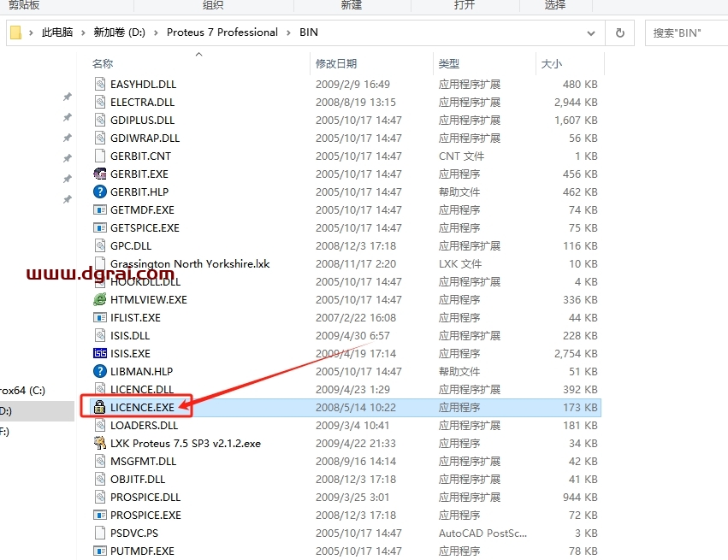Click the 搜索"BIN" search box
The height and width of the screenshot is (560, 728).
686,33
